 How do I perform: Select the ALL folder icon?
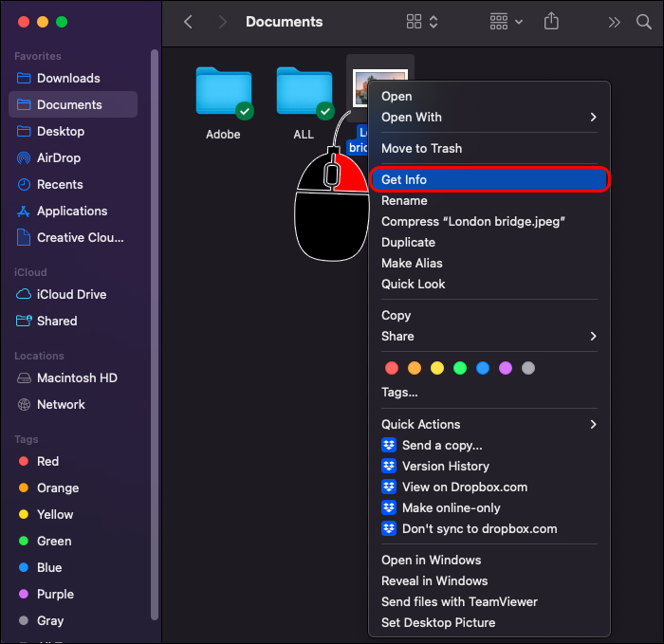click(x=304, y=92)
